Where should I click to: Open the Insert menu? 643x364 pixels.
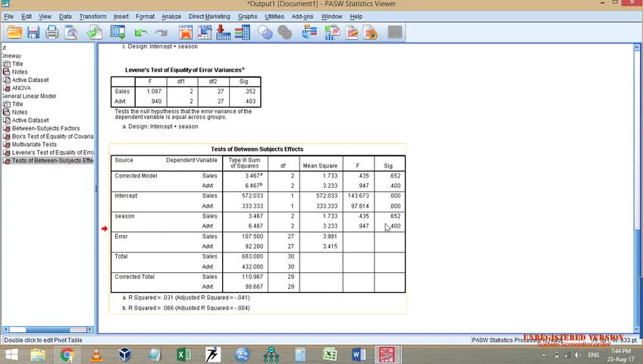(x=121, y=17)
